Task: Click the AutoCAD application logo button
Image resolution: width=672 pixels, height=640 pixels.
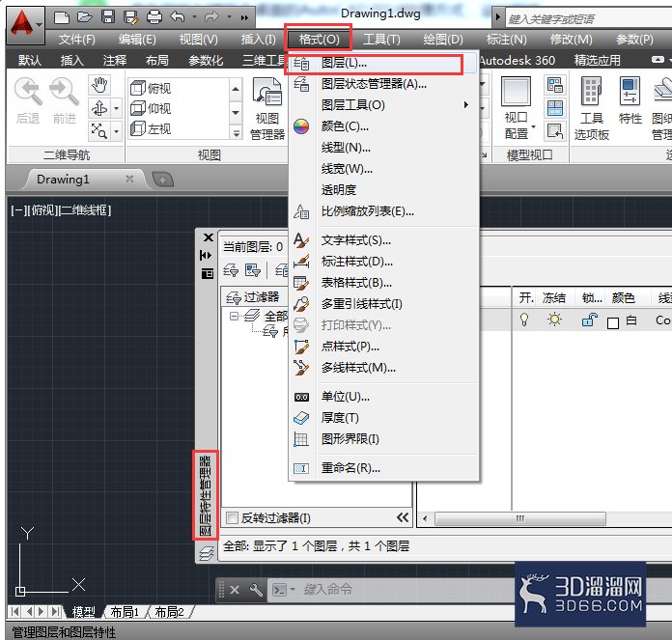Action: [x=25, y=24]
